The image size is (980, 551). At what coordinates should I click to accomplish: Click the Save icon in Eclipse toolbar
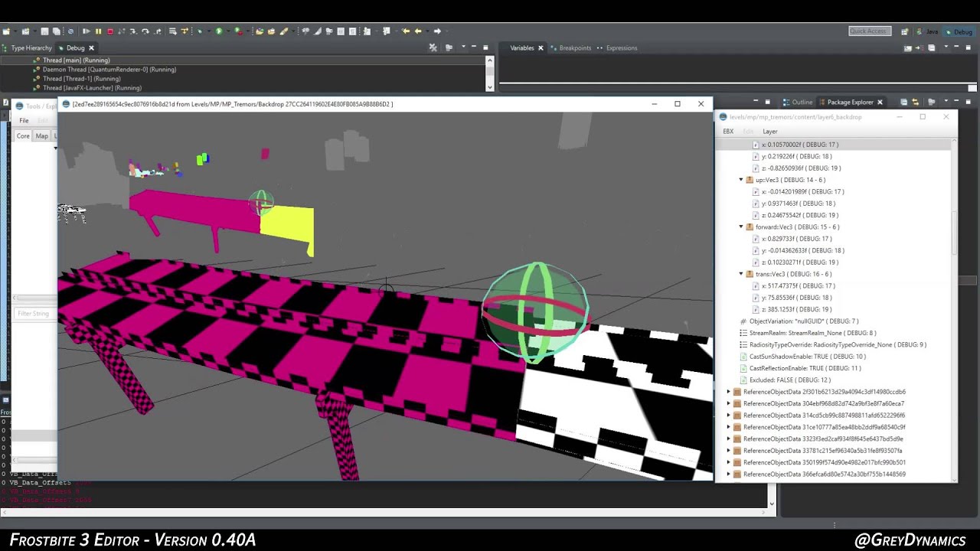coord(44,31)
